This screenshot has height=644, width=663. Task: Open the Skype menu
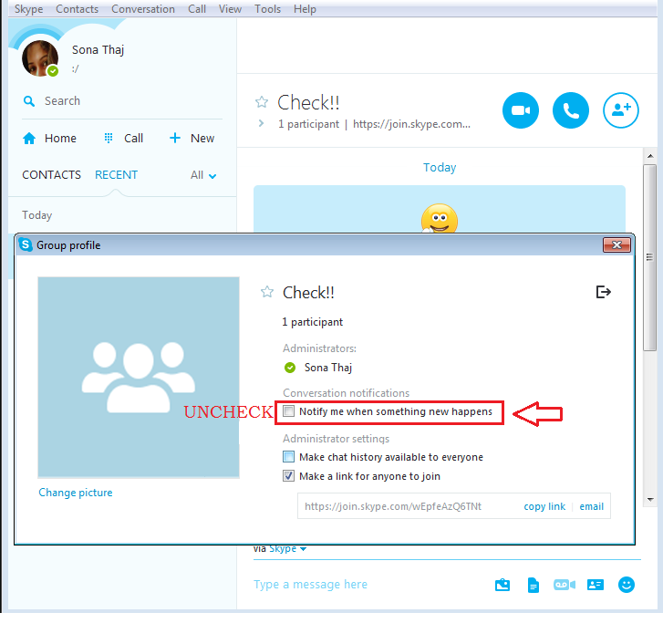29,9
